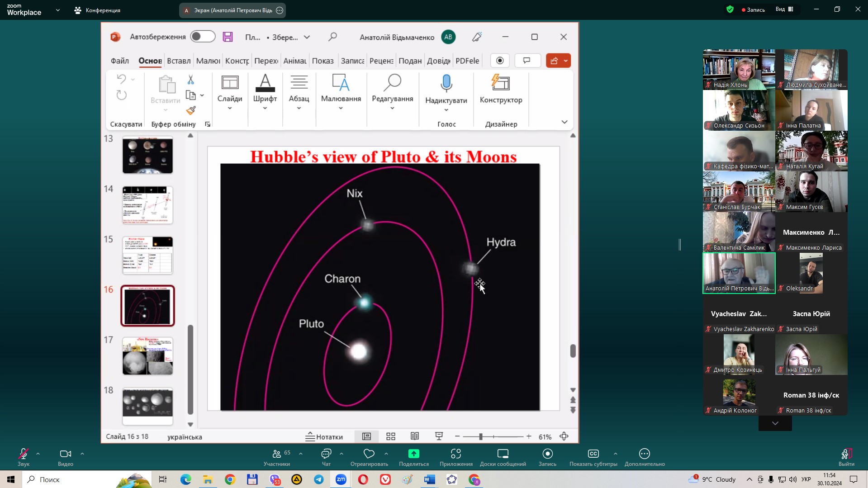Click the Cut scissors icon
868x488 pixels.
point(190,80)
